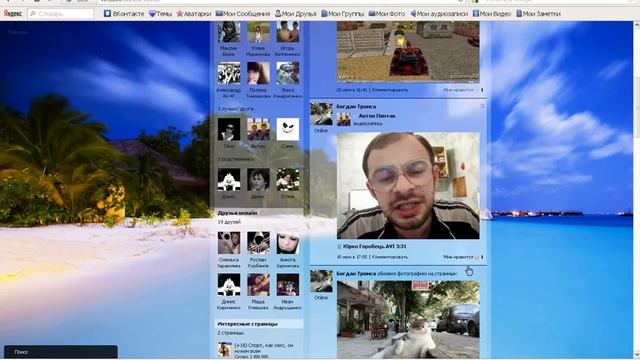Click the 2 страницы count text
The image size is (640, 360).
(231, 333)
